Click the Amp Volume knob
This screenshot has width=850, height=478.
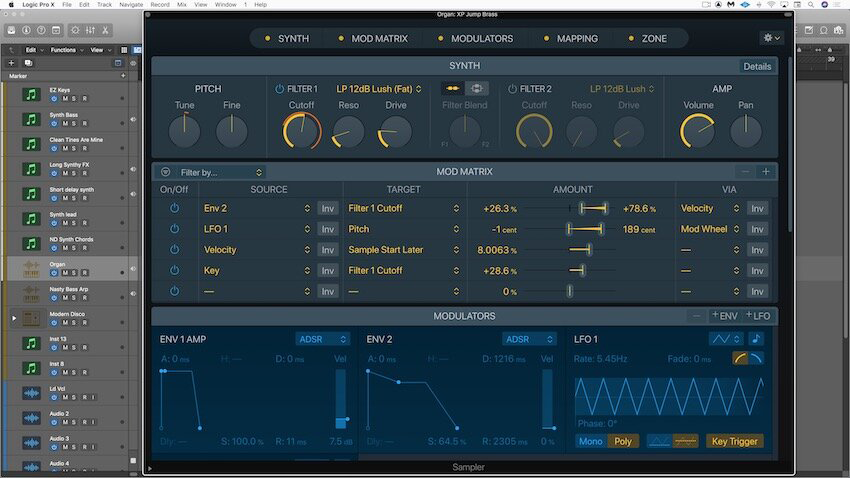tap(698, 132)
